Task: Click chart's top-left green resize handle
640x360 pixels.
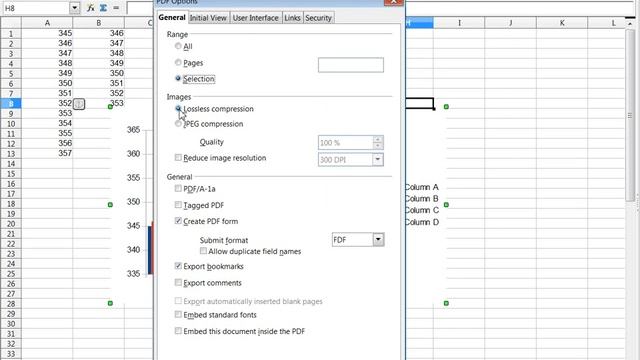Action: click(110, 107)
